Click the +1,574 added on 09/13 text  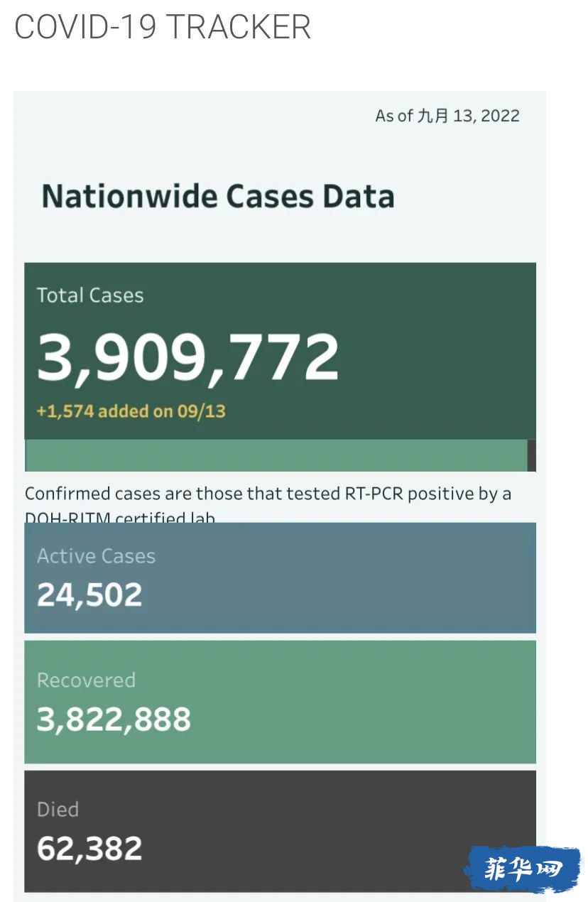click(x=131, y=411)
